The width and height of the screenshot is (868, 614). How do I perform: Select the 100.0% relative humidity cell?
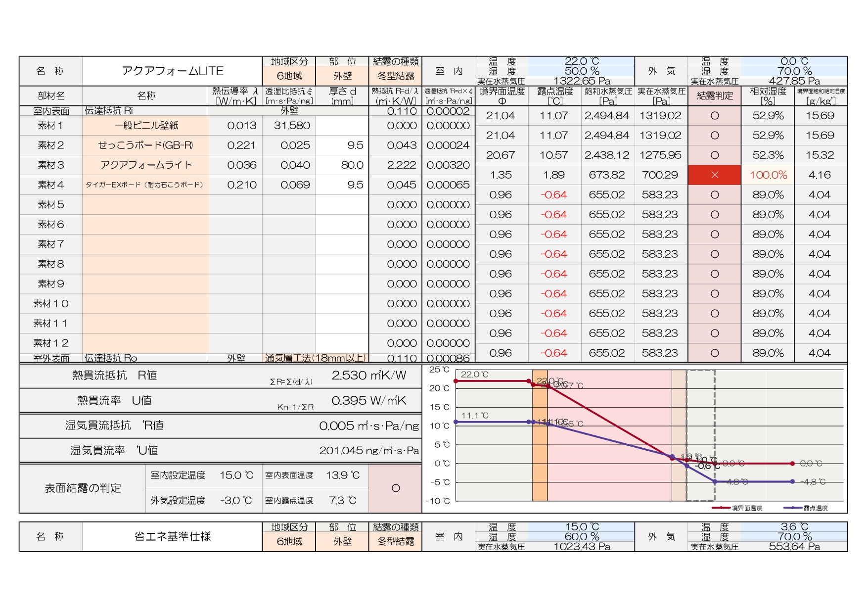(x=768, y=175)
